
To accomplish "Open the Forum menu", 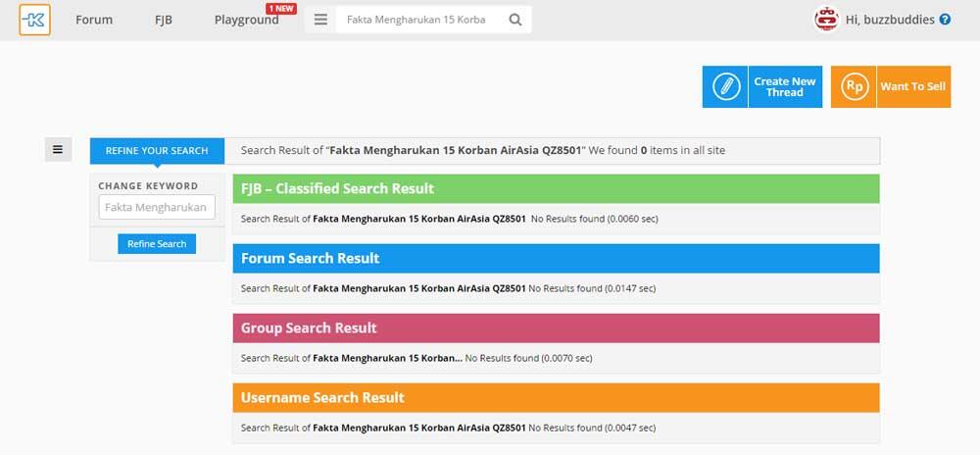I will tap(94, 20).
